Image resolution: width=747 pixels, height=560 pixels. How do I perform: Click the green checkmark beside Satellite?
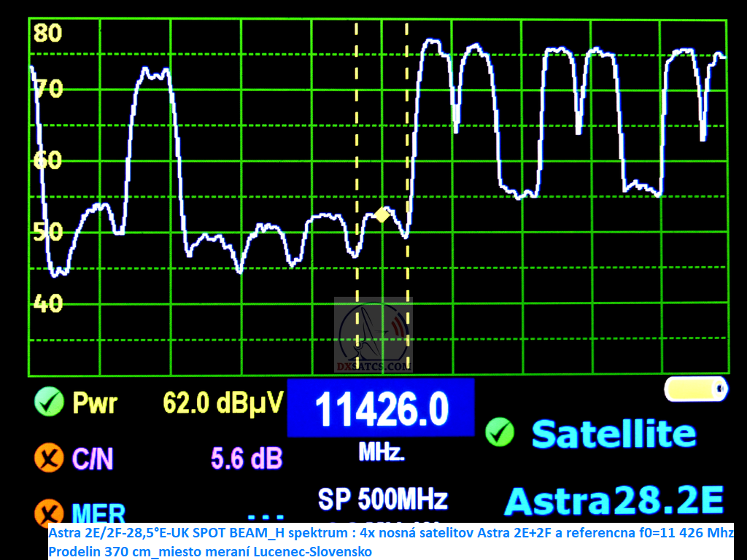pos(500,433)
